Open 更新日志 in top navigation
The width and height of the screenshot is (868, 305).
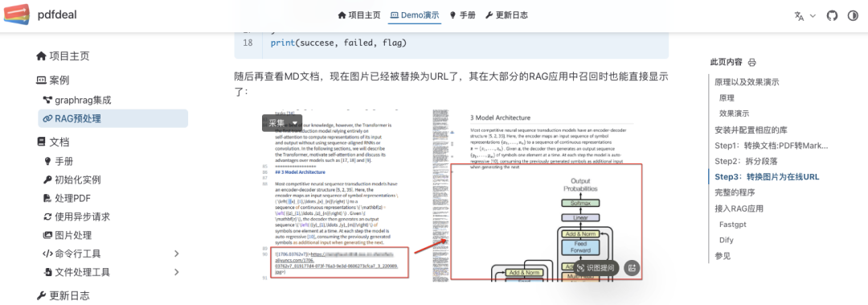click(506, 15)
